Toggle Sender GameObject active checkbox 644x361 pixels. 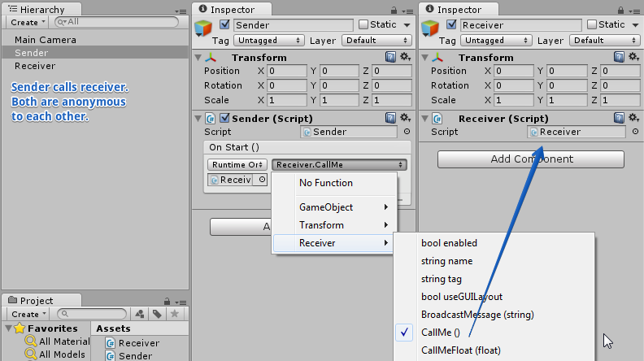tap(224, 24)
